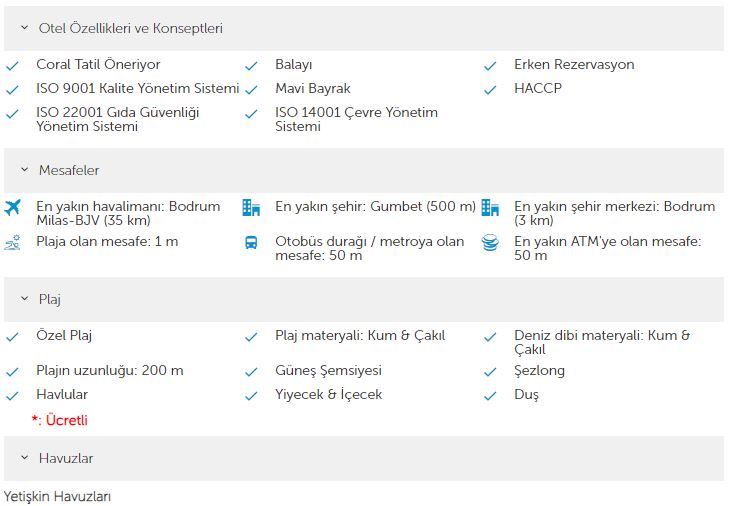Click the Yetişkin Havuzları heading
The image size is (731, 506).
57,497
